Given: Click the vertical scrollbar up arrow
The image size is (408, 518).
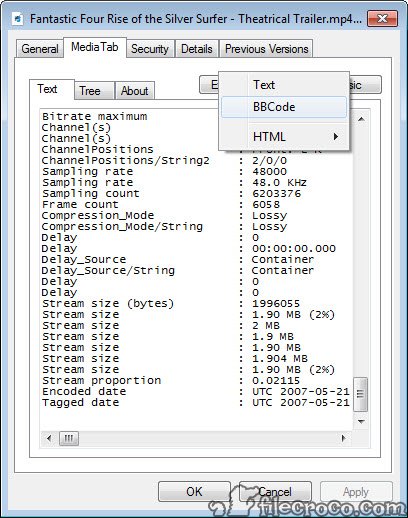Looking at the screenshot, I should click(361, 119).
